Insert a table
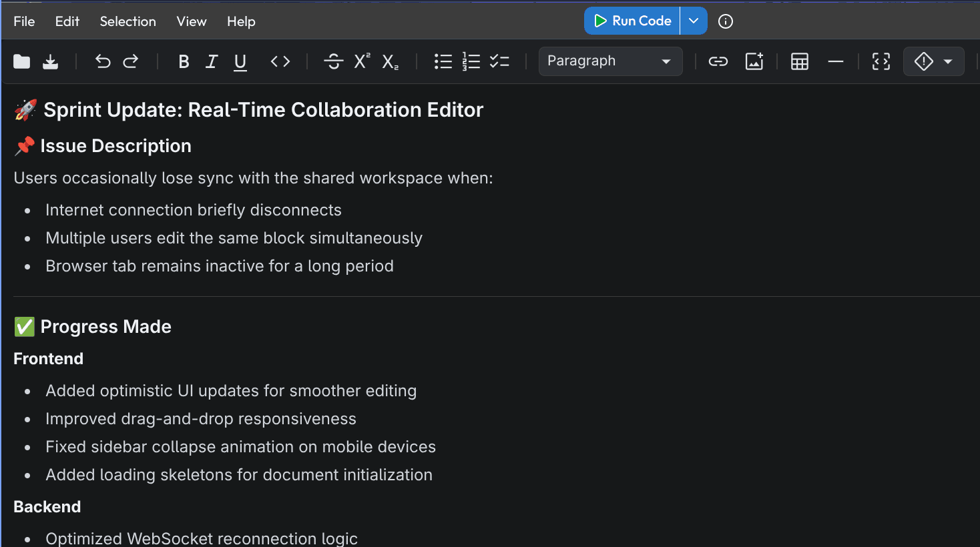 [x=800, y=62]
